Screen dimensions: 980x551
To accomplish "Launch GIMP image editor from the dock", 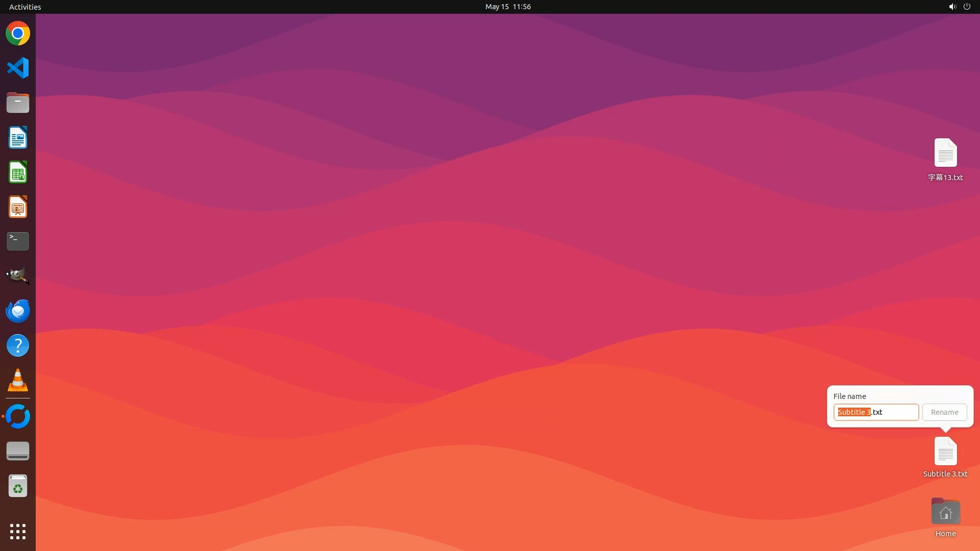I will click(x=18, y=276).
